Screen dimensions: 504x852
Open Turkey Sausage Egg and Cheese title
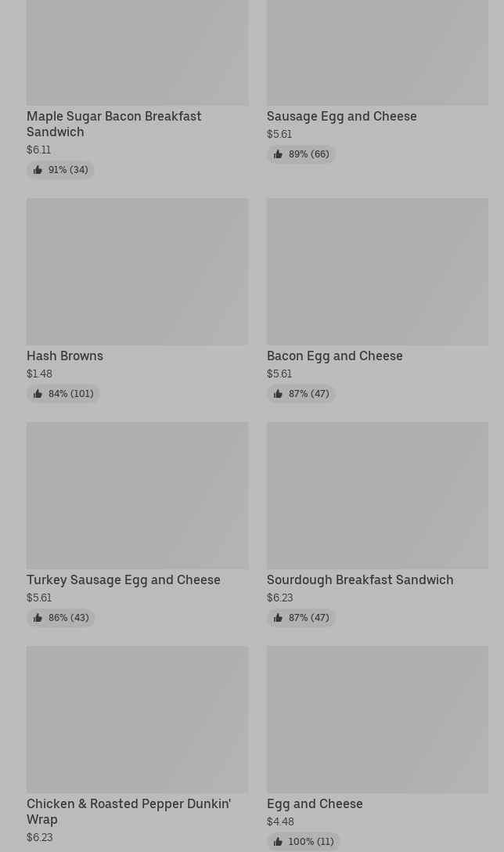pyautogui.click(x=123, y=579)
